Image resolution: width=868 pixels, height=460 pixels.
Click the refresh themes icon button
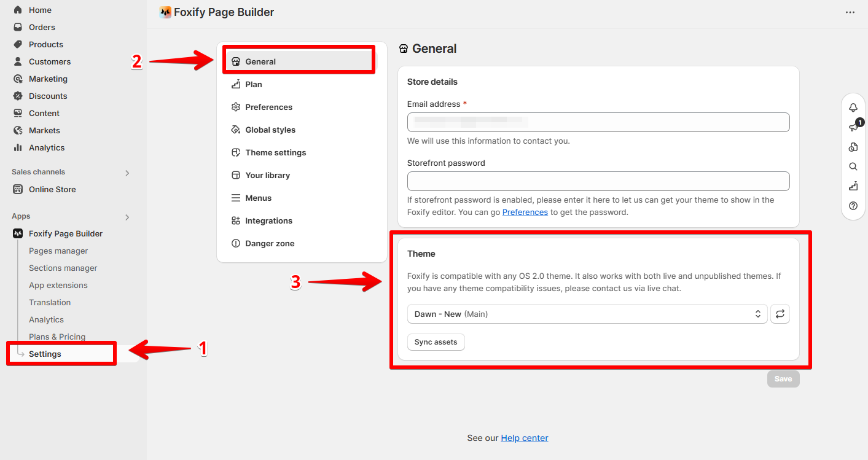(780, 314)
